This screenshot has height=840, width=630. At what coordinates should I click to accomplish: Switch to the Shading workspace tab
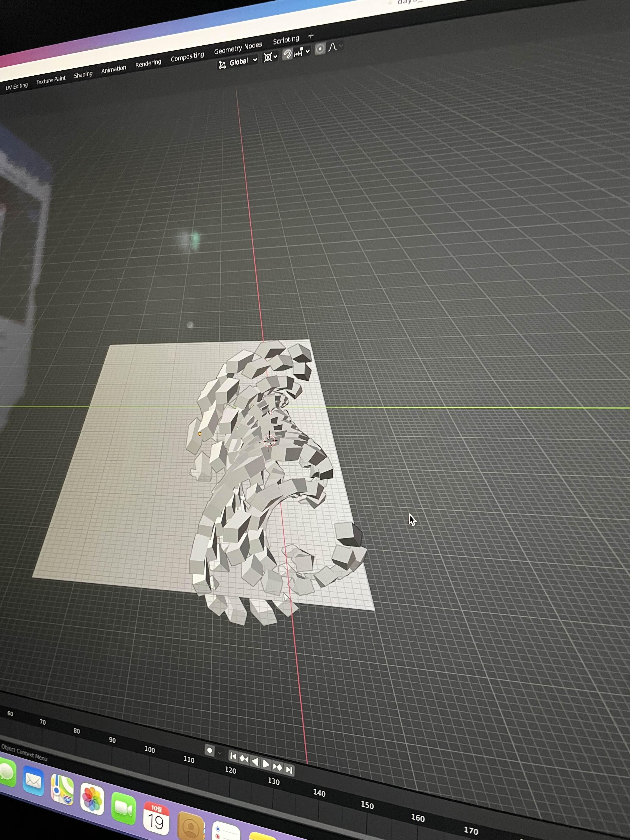[x=83, y=75]
